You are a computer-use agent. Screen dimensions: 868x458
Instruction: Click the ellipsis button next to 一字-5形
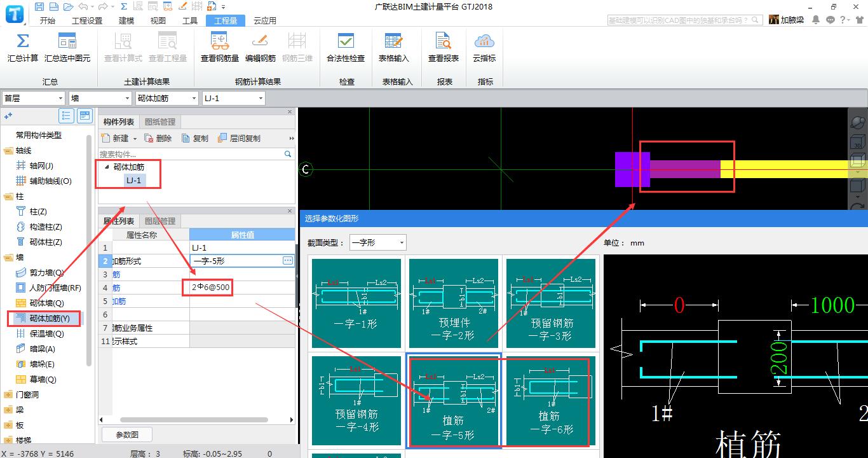[x=288, y=261]
